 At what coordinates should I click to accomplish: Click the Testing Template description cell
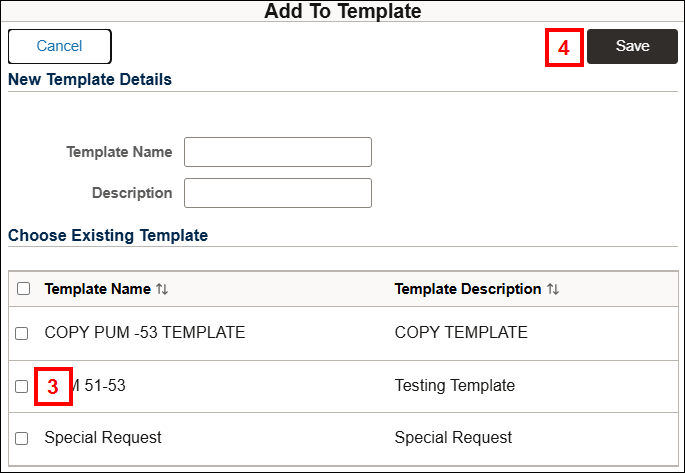(454, 385)
